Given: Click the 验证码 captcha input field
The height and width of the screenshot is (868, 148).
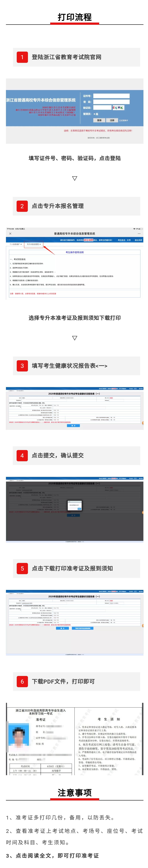Looking at the screenshot, I should (102, 107).
